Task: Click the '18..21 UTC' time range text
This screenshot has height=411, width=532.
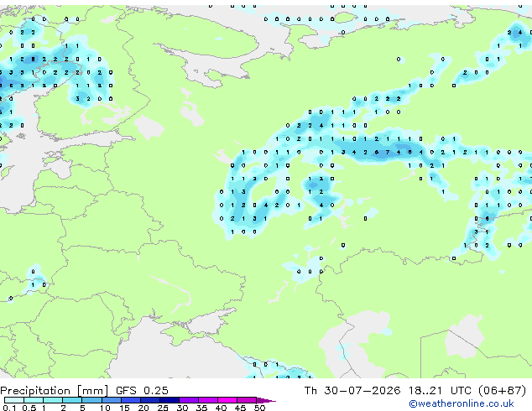Action: click(x=440, y=391)
